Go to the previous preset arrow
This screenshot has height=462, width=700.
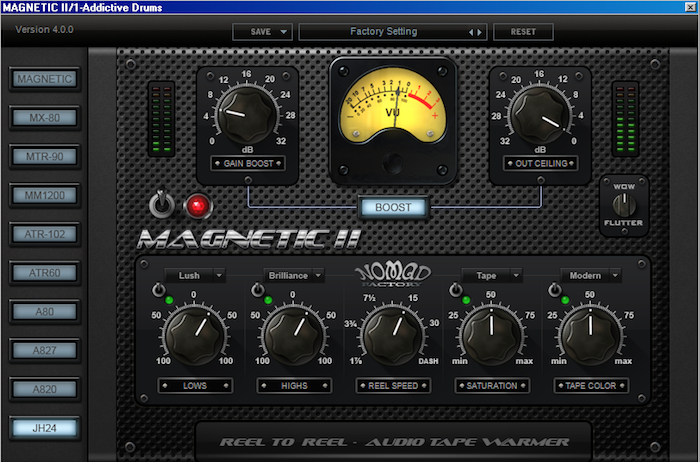[x=471, y=32]
